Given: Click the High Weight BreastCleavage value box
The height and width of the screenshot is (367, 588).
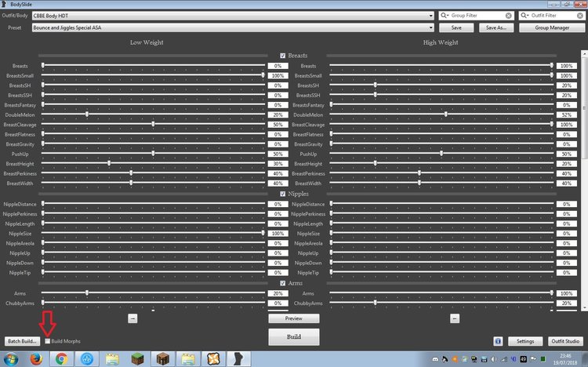Looking at the screenshot, I should click(567, 125).
